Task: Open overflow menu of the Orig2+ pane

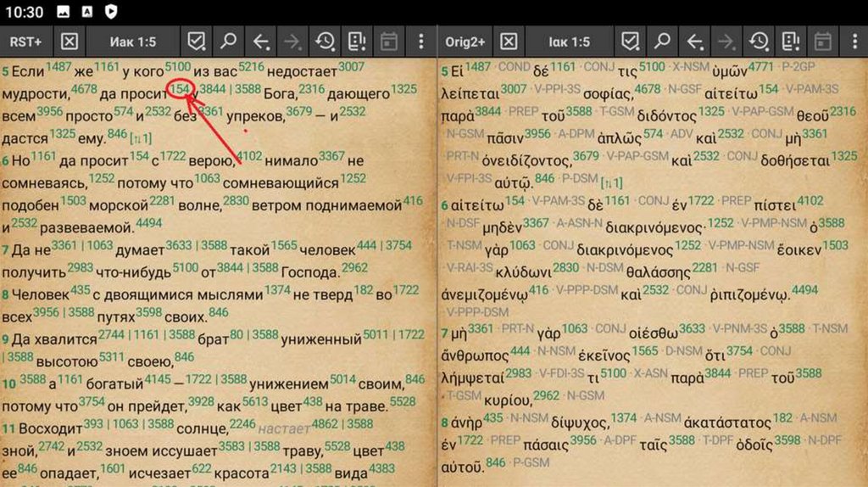Action: click(x=854, y=42)
